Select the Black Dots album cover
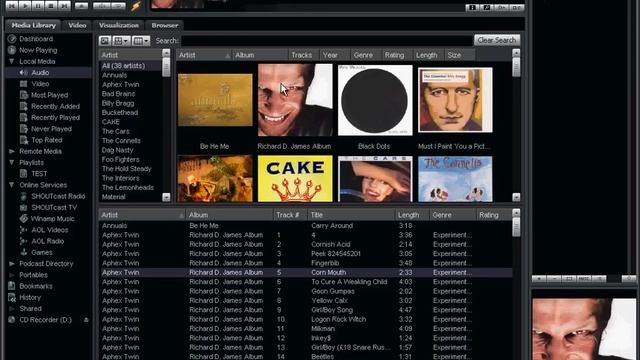 tap(375, 100)
